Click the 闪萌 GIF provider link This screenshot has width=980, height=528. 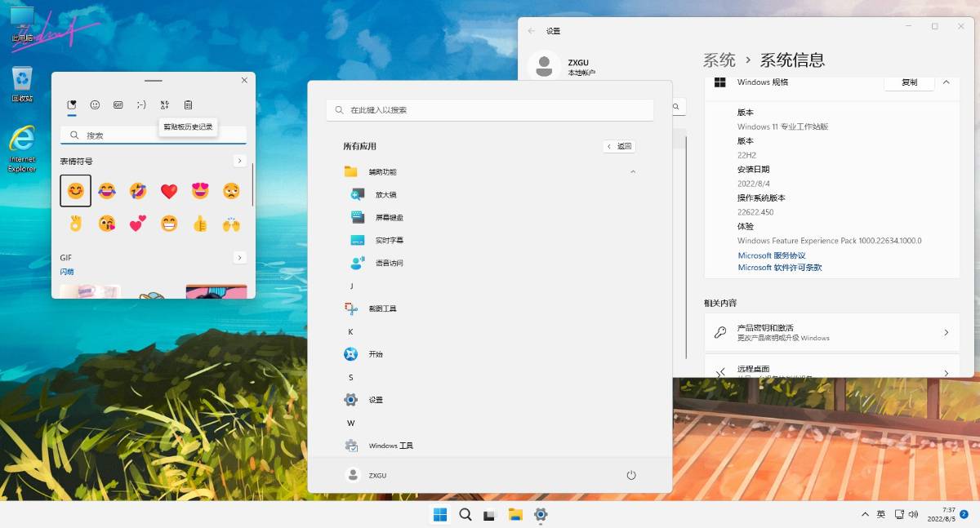pyautogui.click(x=67, y=272)
